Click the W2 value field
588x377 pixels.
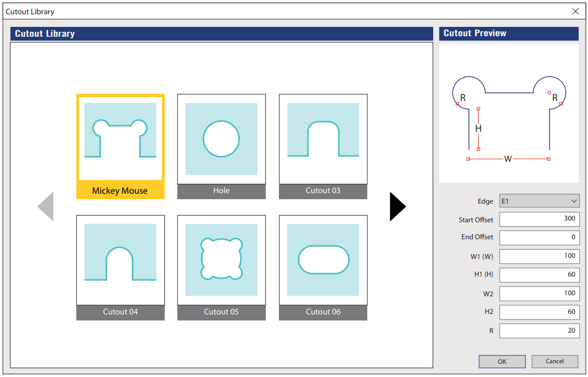tap(539, 294)
